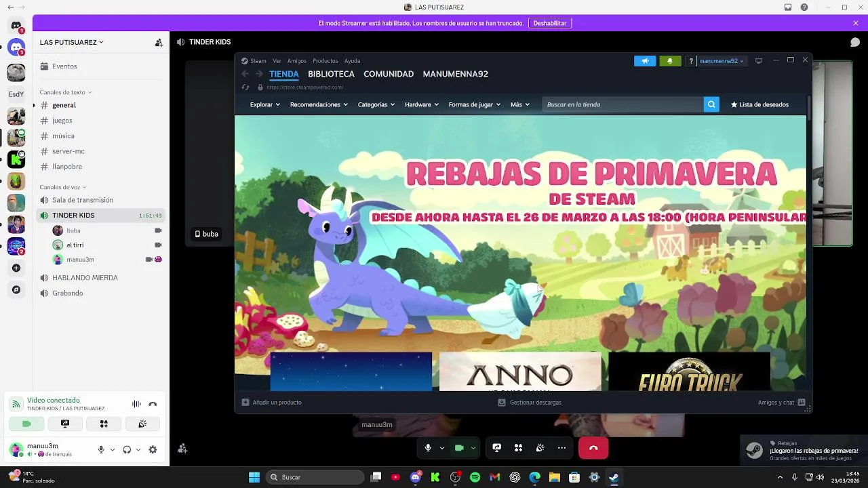The height and width of the screenshot is (488, 868).
Task: Toggle microphone mute in user panel
Action: tap(101, 449)
